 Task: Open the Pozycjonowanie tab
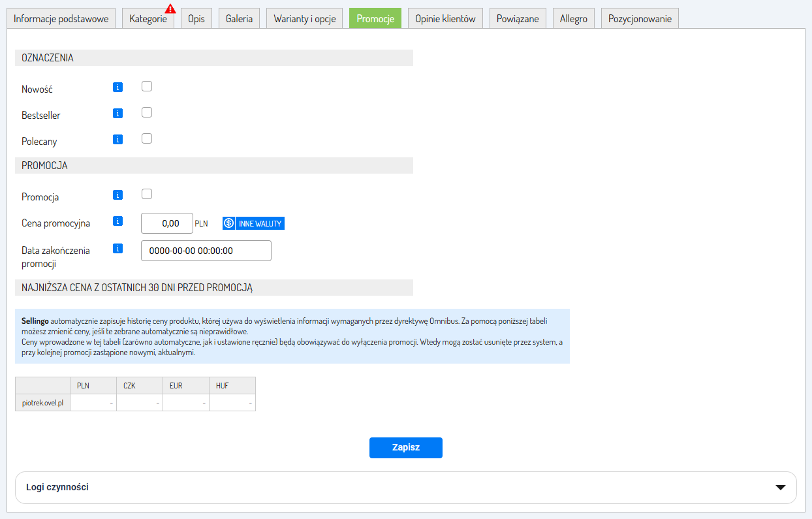click(x=640, y=19)
